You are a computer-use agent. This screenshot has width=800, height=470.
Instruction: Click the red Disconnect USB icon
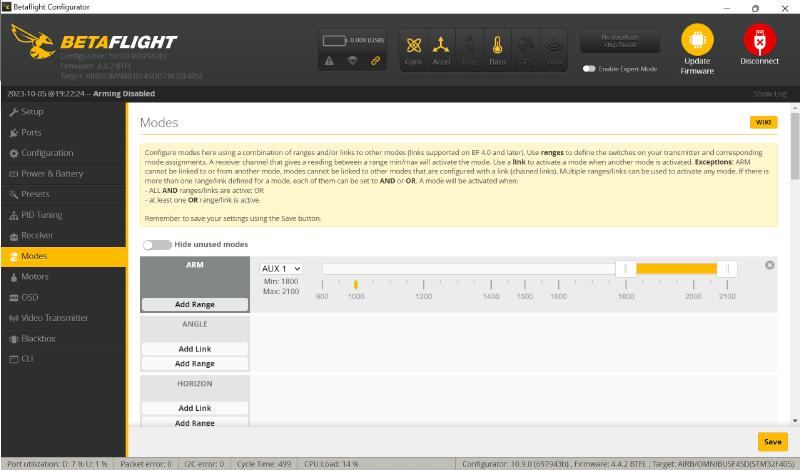759,39
